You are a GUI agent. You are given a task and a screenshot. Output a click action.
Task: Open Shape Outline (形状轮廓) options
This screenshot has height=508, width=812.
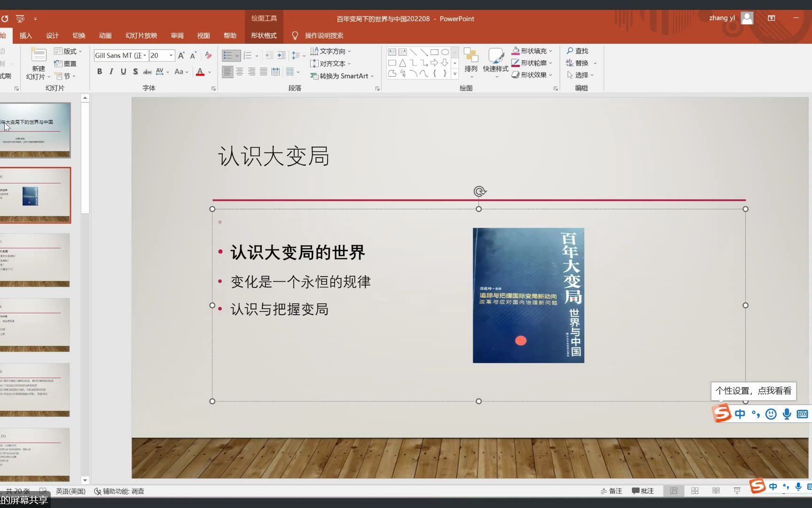532,63
